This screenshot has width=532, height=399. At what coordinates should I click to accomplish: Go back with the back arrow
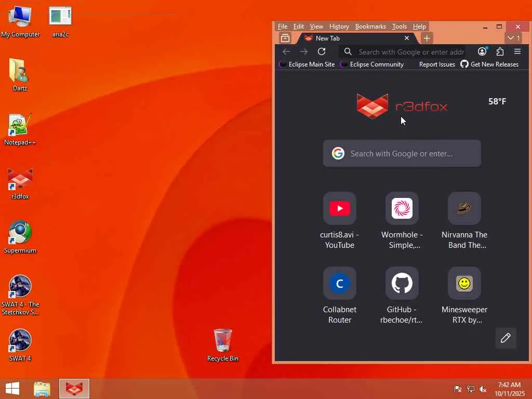(286, 51)
